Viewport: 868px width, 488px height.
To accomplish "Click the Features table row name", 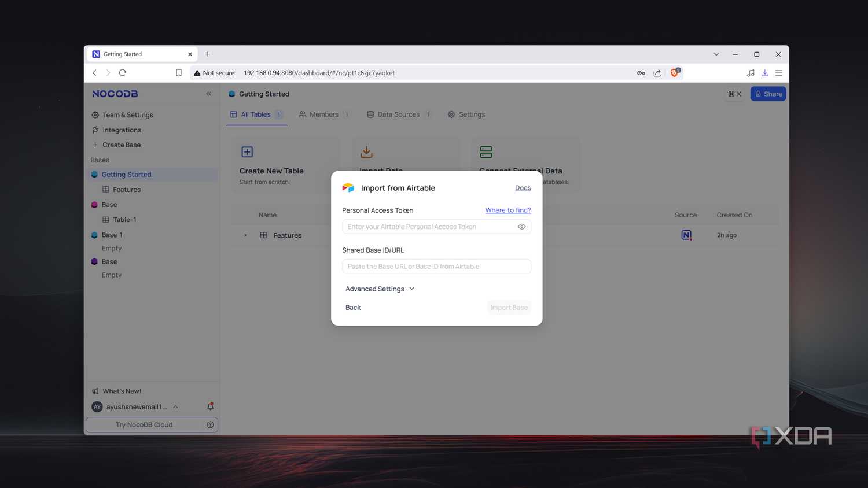I will [x=288, y=235].
